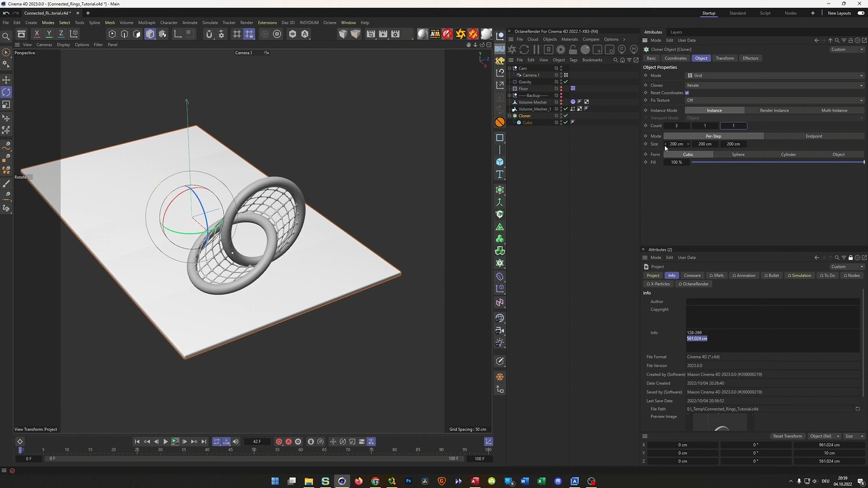Toggle the Y axis lock
Image resolution: width=868 pixels, height=488 pixels.
coord(49,34)
